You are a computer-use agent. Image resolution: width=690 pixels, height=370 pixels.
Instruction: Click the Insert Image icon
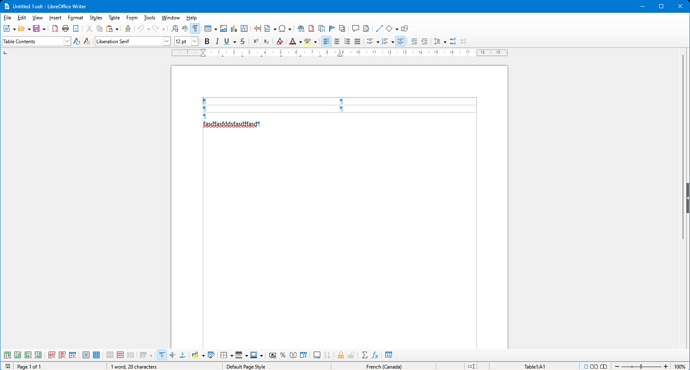(224, 29)
